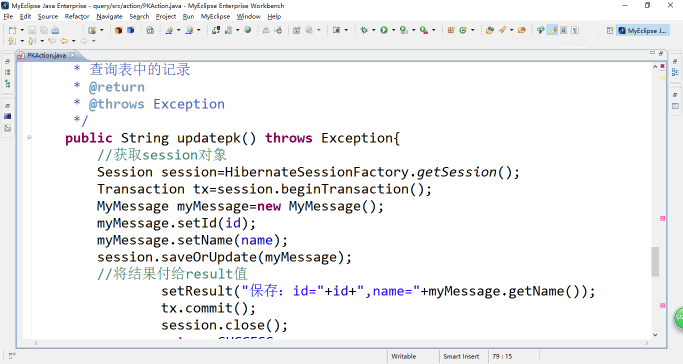This screenshot has height=364, width=683.
Task: Open the Project menu
Action: (166, 17)
